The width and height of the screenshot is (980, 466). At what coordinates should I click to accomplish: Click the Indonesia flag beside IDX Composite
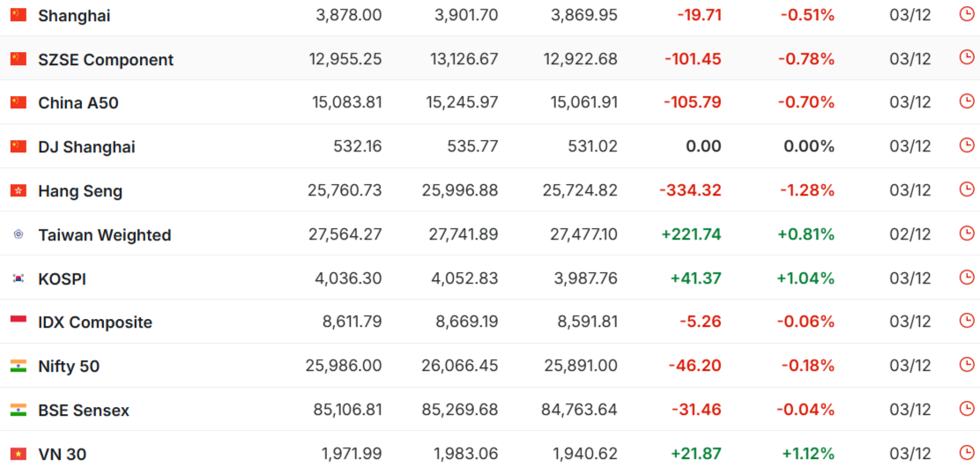(x=19, y=322)
